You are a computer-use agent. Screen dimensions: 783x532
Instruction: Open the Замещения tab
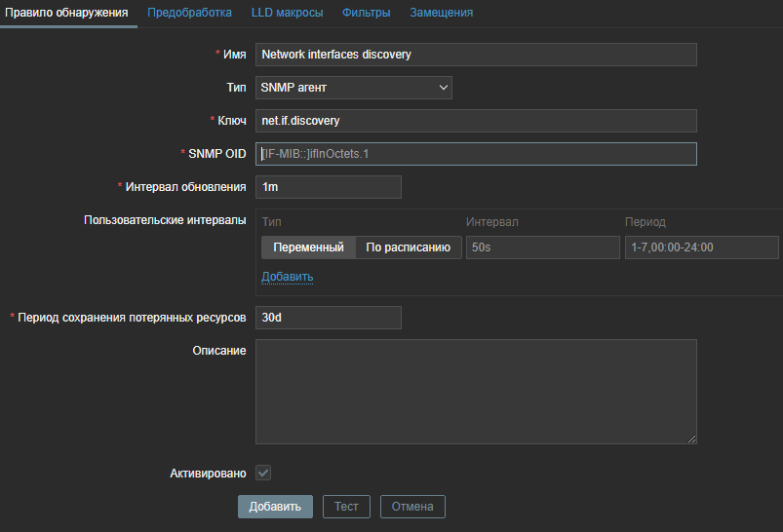click(x=441, y=13)
